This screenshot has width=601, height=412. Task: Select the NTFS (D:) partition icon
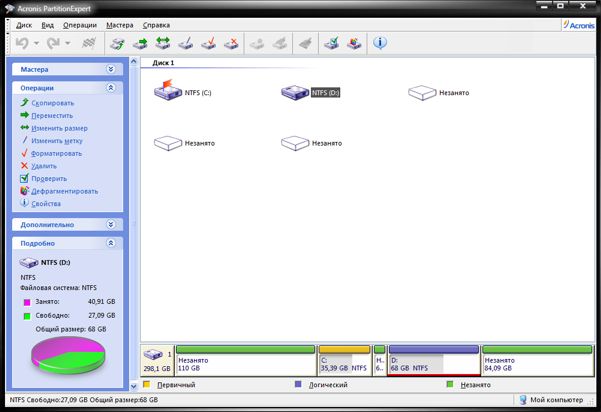coord(295,93)
